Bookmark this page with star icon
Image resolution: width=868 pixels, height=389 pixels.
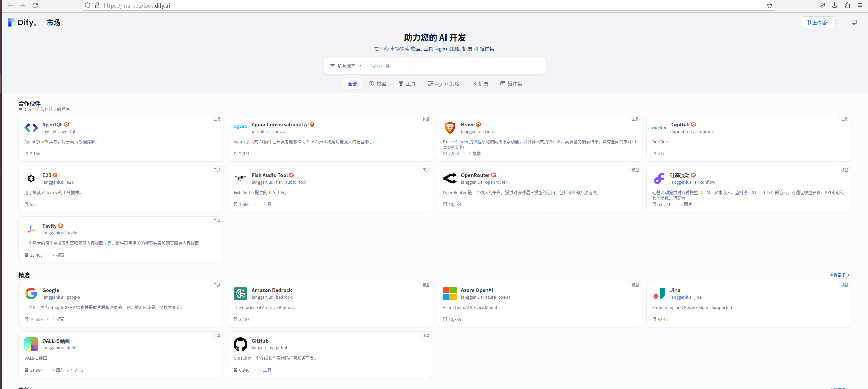769,6
